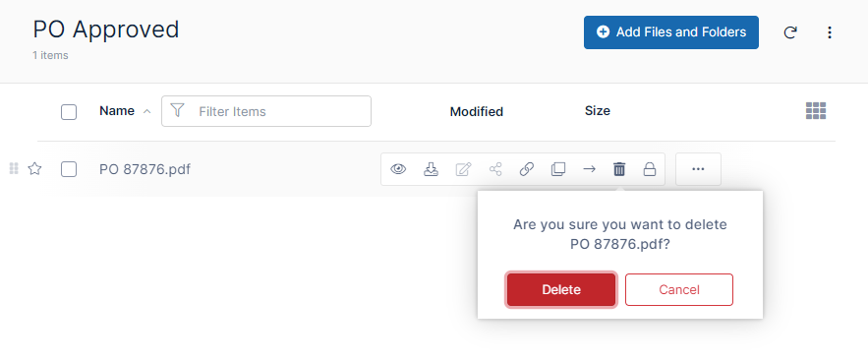Image resolution: width=868 pixels, height=362 pixels.
Task: Open more actions ellipsis for the file
Action: click(x=699, y=169)
